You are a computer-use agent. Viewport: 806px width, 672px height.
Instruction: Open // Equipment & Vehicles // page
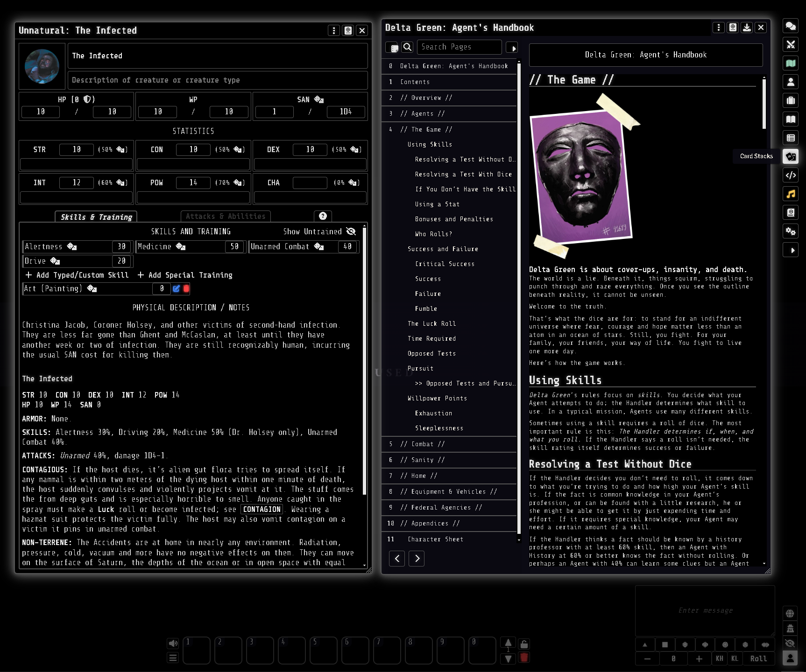tap(449, 491)
